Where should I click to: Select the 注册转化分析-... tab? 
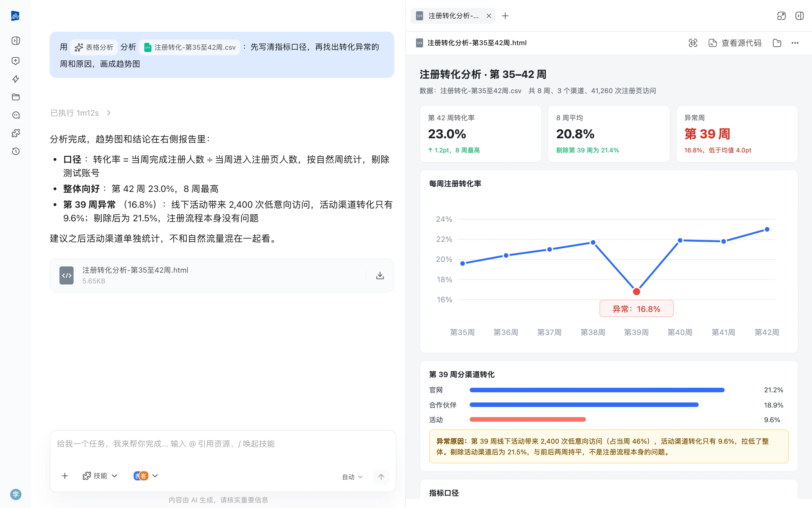click(x=453, y=16)
